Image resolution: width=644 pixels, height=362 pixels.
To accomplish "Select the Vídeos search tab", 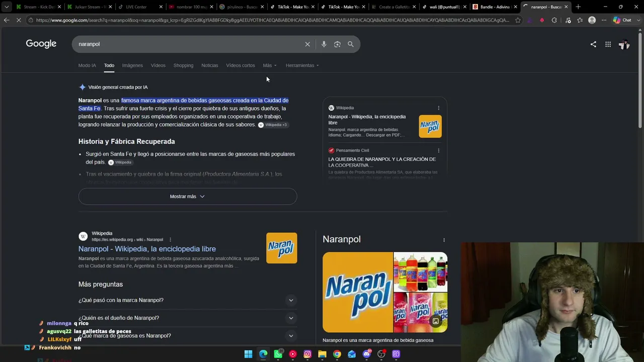I will click(x=158, y=65).
